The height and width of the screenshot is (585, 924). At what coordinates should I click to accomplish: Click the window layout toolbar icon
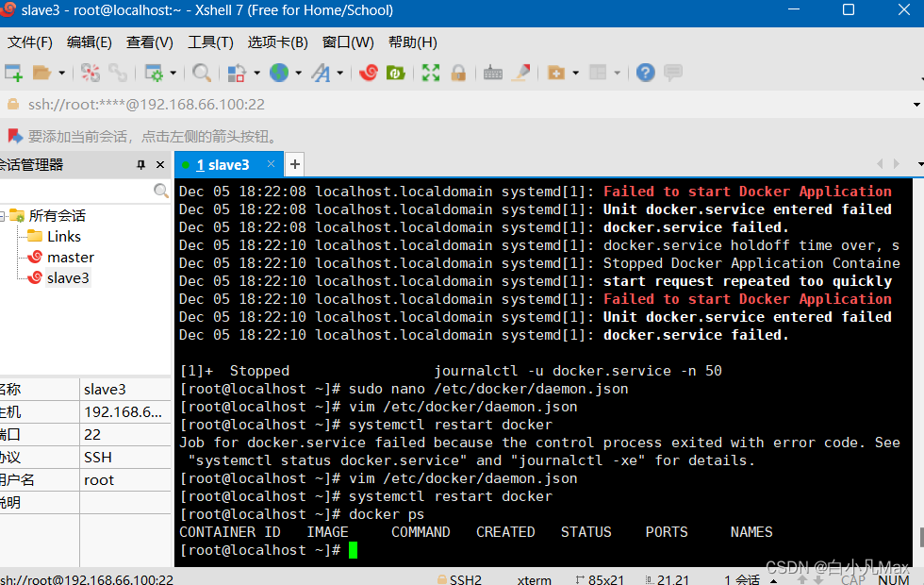(598, 74)
